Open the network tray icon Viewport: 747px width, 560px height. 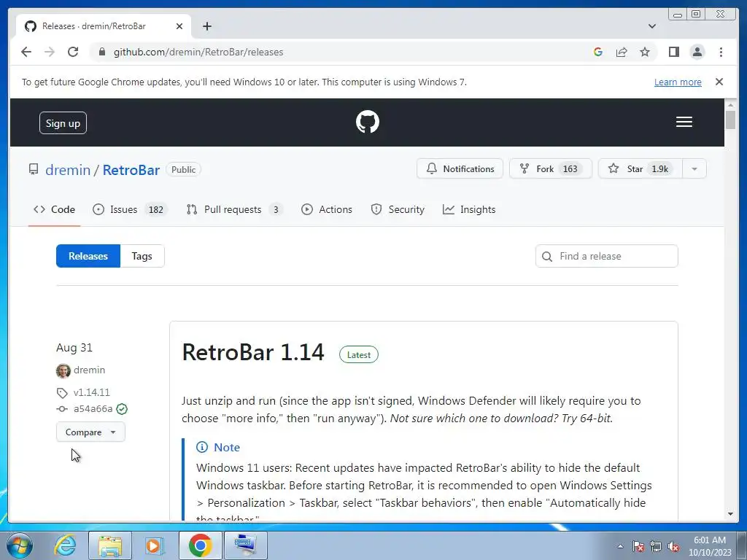pos(656,547)
